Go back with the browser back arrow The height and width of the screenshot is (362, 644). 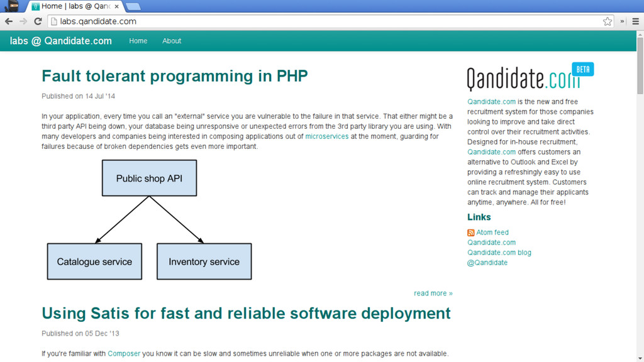point(9,21)
